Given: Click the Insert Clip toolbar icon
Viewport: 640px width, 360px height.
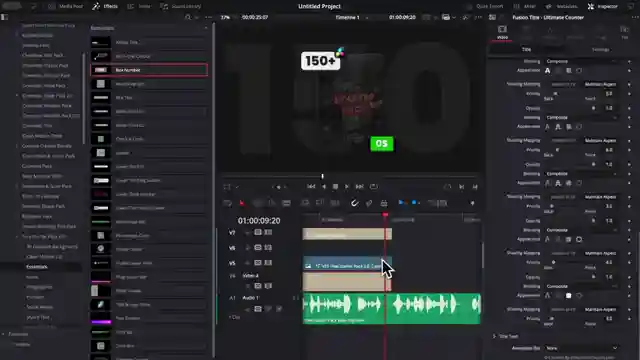Looking at the screenshot, I should [305, 203].
